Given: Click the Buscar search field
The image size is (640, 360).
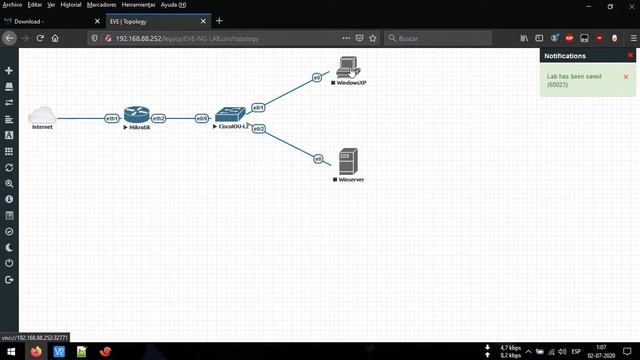Looking at the screenshot, I should [438, 38].
